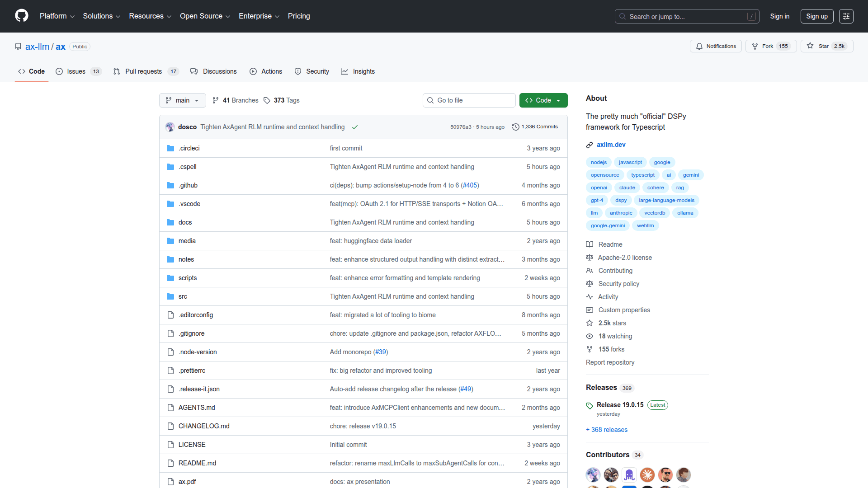The width and height of the screenshot is (868, 488).
Task: Click the star icon next to 2.5k stars
Action: coord(590,323)
